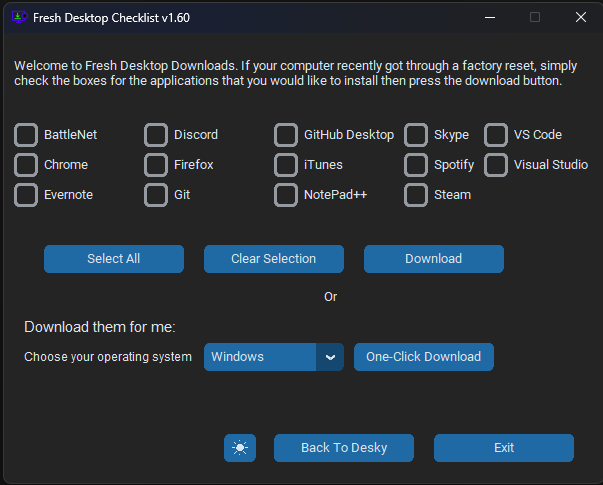Check the BattleNet checkbox
603x485 pixels.
click(26, 135)
